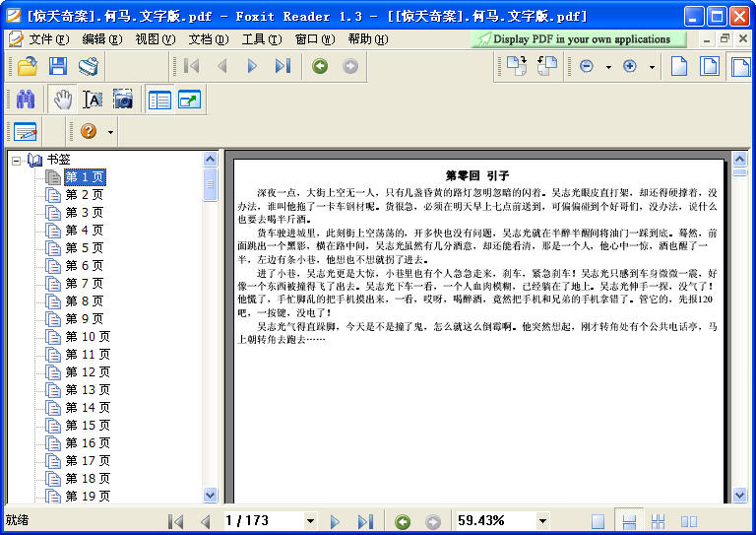Screen dimensions: 756x535
Task: Go to previous page in top toolbar
Action: (x=221, y=66)
